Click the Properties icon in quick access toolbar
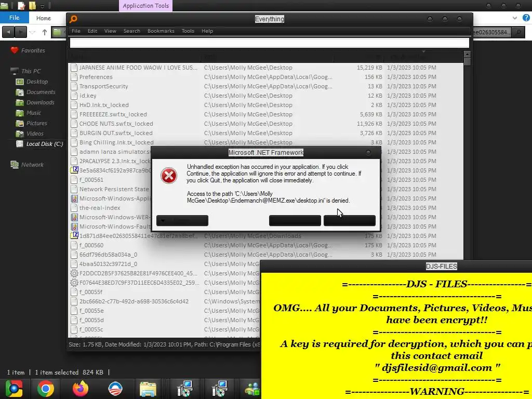Image resolution: width=532 pixels, height=399 pixels. point(21,5)
